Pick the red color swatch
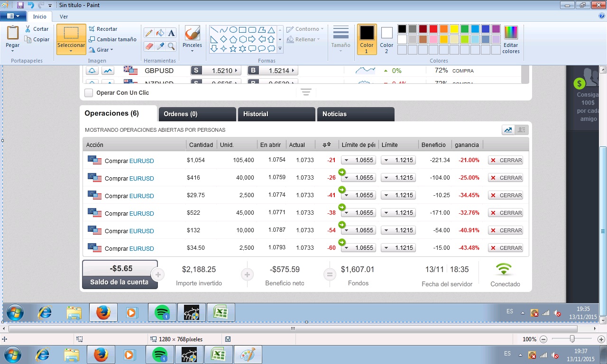Screen dimensions: 607x364 (x=433, y=29)
